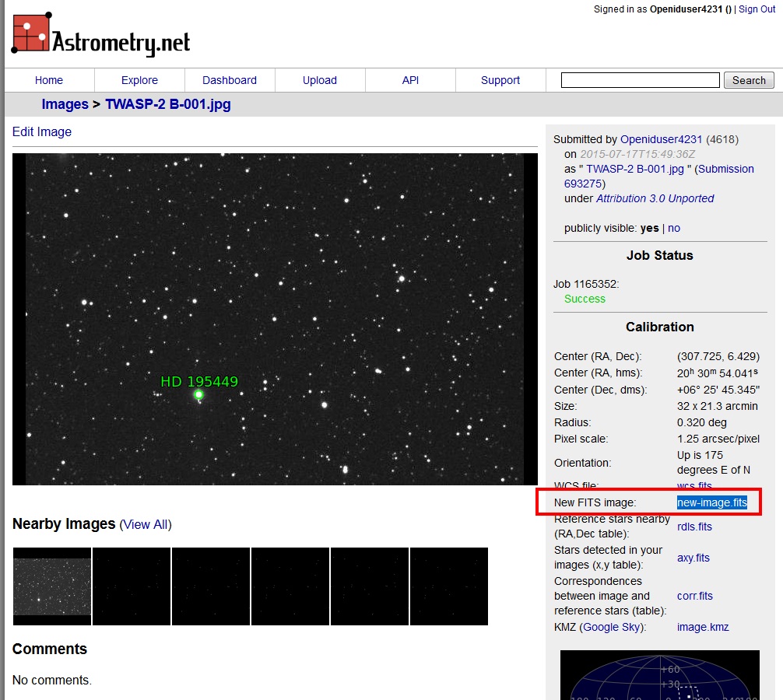Viewport: 783px width, 700px height.
Task: Open the Openiduser4231 submitter profile
Action: (661, 138)
